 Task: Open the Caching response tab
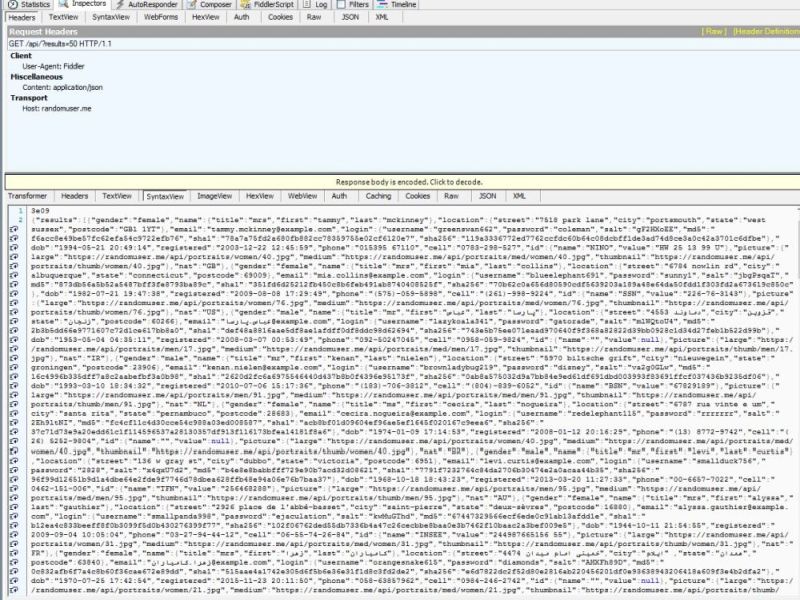click(378, 196)
